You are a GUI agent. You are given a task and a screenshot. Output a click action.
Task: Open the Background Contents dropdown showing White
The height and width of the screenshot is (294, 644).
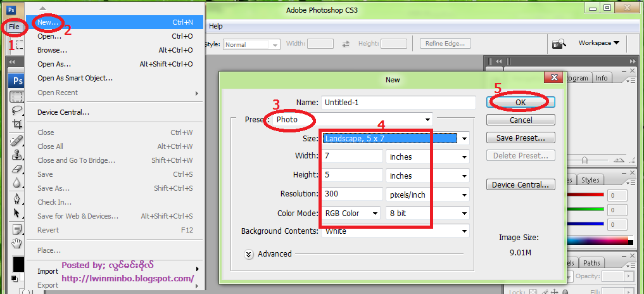[395, 231]
